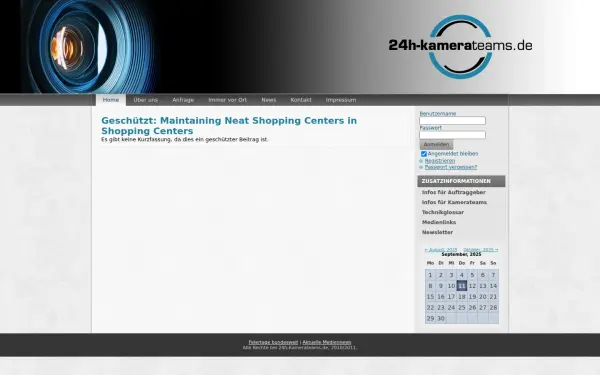
Task: Focus the Benutzername input field
Action: pyautogui.click(x=452, y=121)
